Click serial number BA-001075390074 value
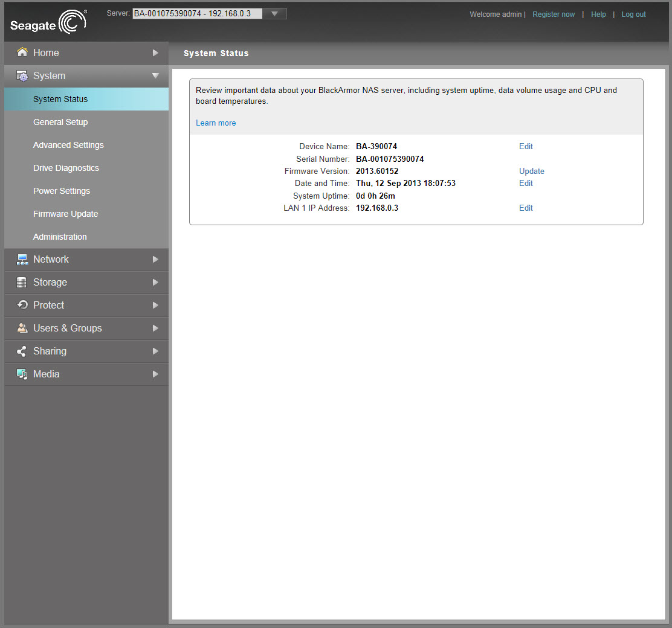This screenshot has width=672, height=628. [x=390, y=159]
